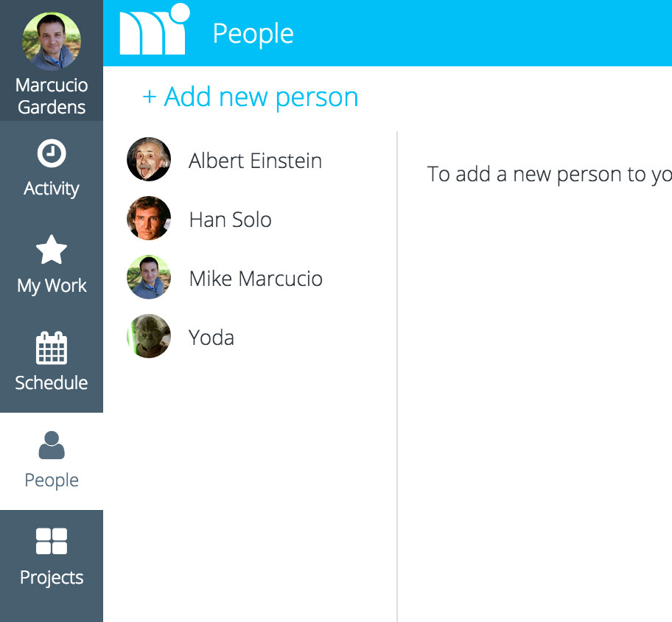The image size is (672, 622).
Task: Click the app logo in header
Action: point(154,29)
